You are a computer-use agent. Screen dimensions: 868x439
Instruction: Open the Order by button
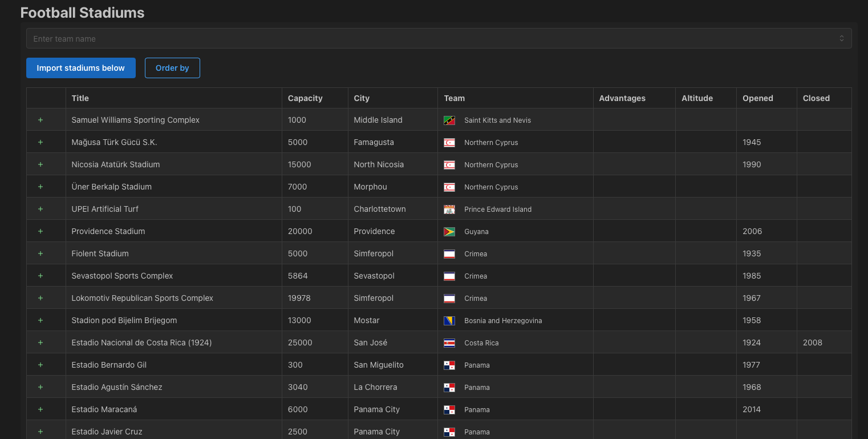tap(172, 68)
